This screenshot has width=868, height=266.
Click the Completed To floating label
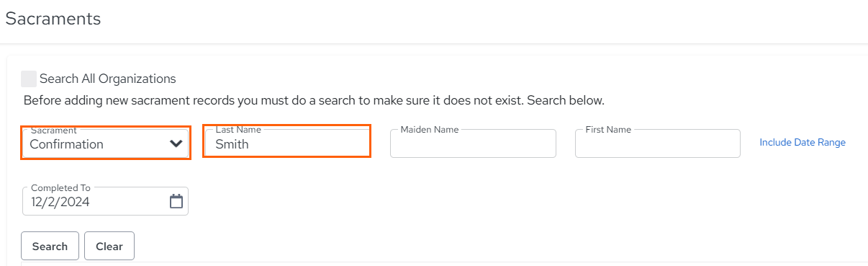(60, 187)
